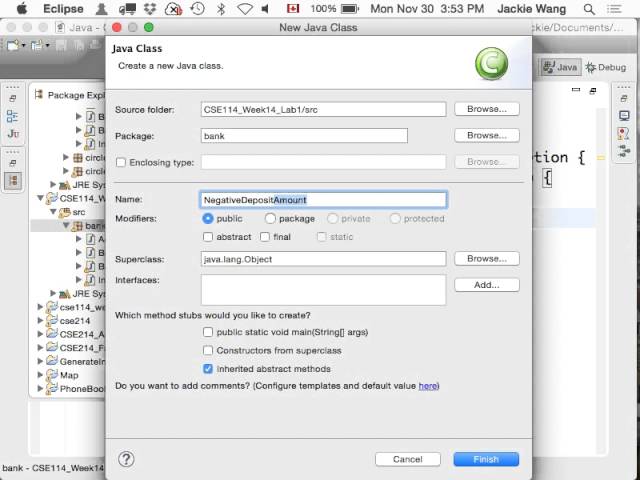Expand the PhoneBook project
The height and width of the screenshot is (480, 640).
pos(40,388)
